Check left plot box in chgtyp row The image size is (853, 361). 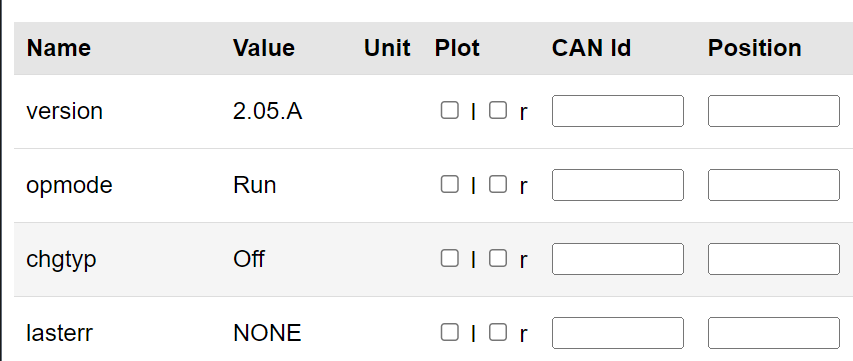pos(449,258)
